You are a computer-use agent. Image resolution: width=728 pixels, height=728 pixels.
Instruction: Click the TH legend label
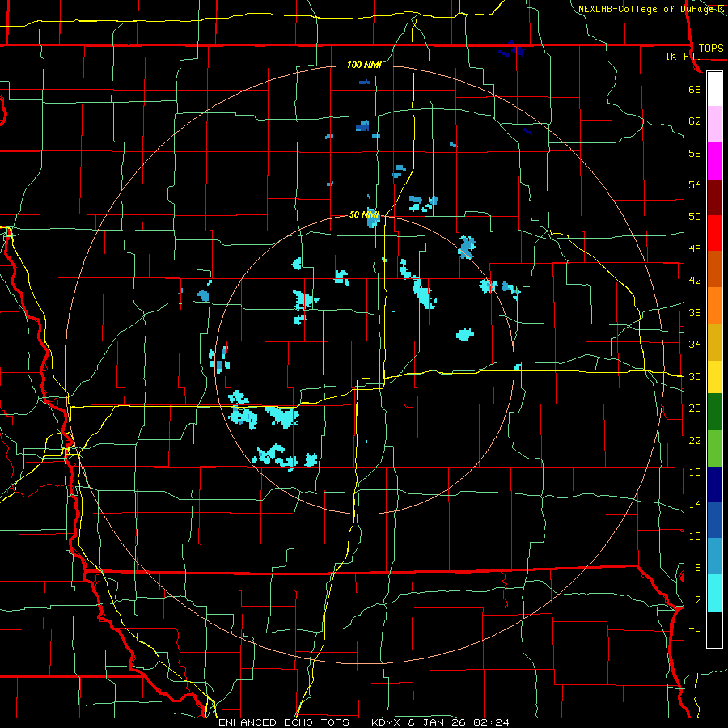[695, 632]
